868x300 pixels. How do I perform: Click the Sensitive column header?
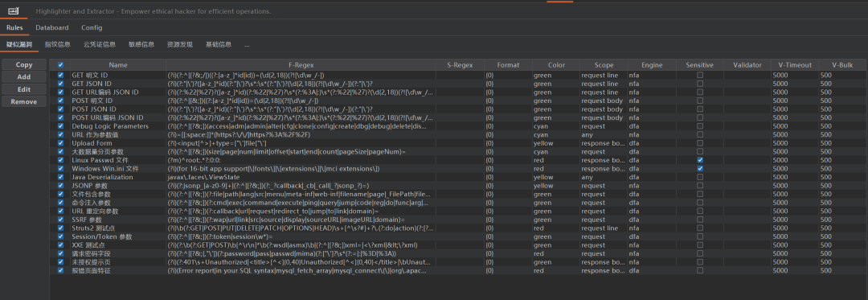coord(700,65)
